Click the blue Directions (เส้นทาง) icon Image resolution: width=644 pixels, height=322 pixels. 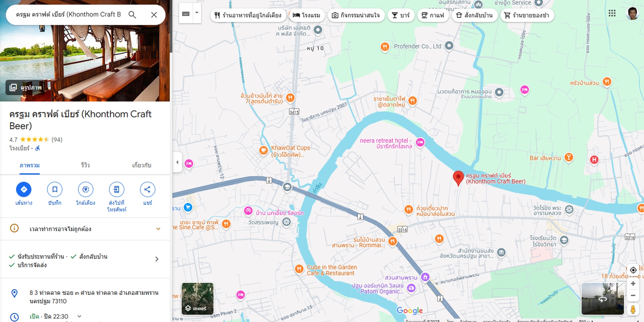coord(24,190)
